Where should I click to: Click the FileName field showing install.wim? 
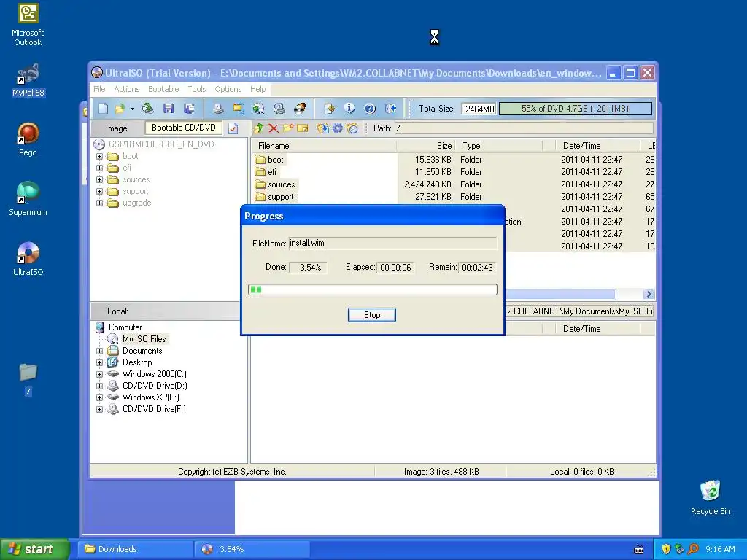(392, 244)
